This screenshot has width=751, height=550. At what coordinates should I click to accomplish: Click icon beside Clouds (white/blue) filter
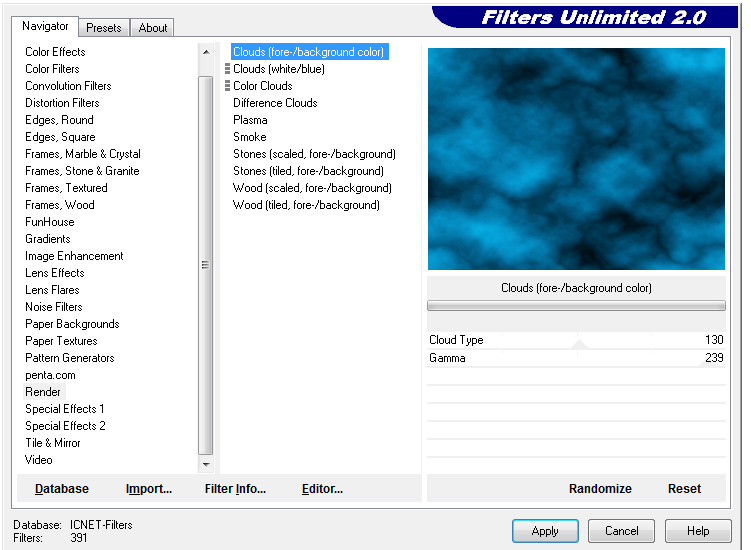point(228,69)
